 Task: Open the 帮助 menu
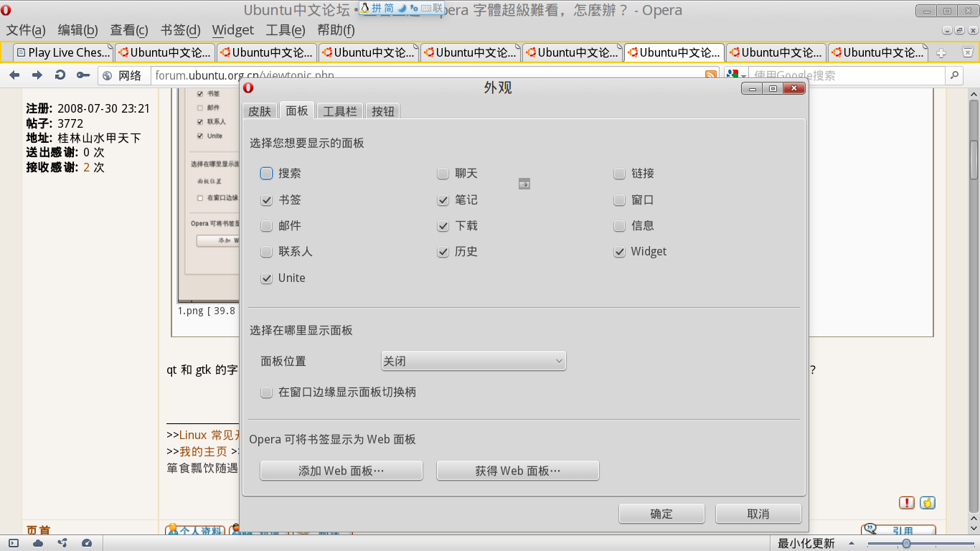[x=336, y=30]
